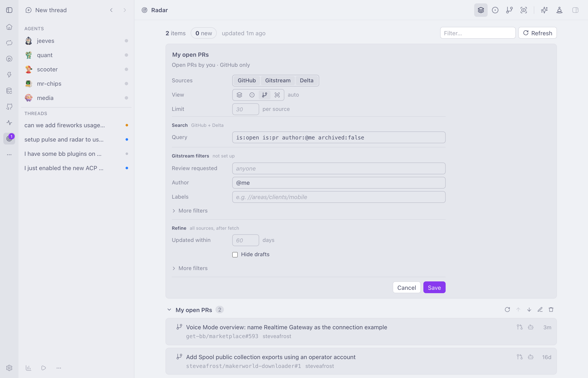
Task: Open the home icon in the sidebar
Action: click(9, 27)
